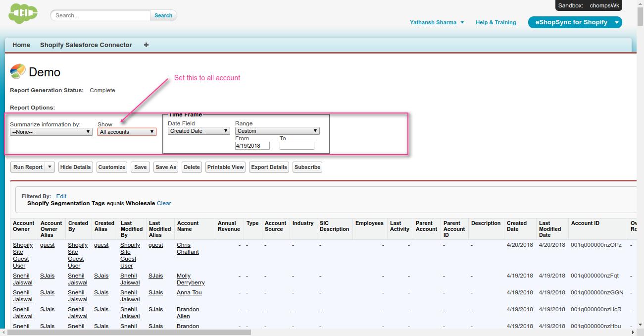Subscribe to the report
644x336 pixels.
(307, 167)
